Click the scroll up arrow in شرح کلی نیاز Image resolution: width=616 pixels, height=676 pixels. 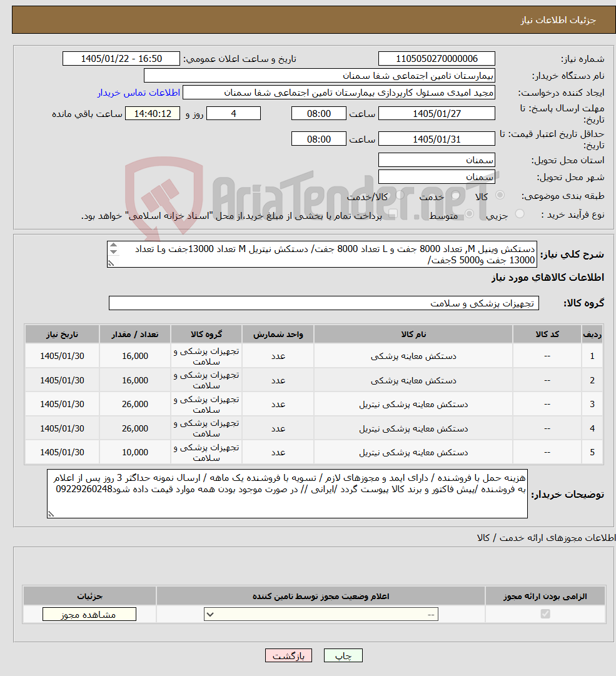(x=113, y=245)
